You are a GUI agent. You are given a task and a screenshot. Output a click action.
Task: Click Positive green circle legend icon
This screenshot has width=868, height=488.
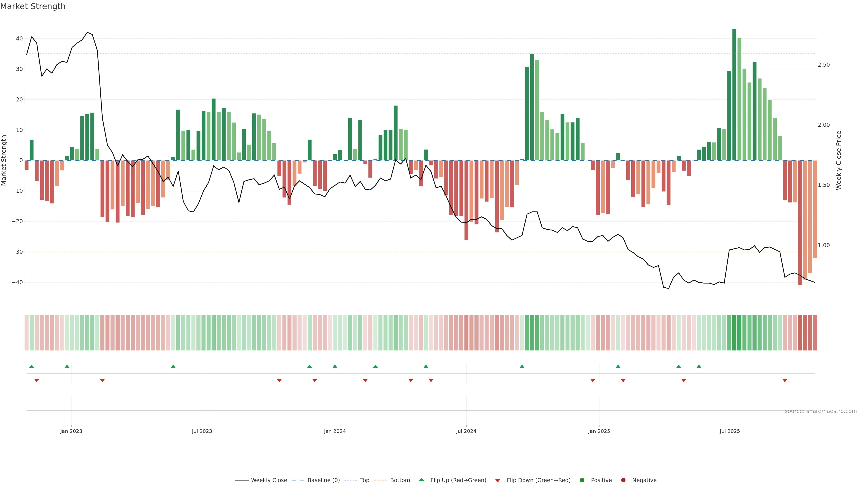click(x=582, y=480)
